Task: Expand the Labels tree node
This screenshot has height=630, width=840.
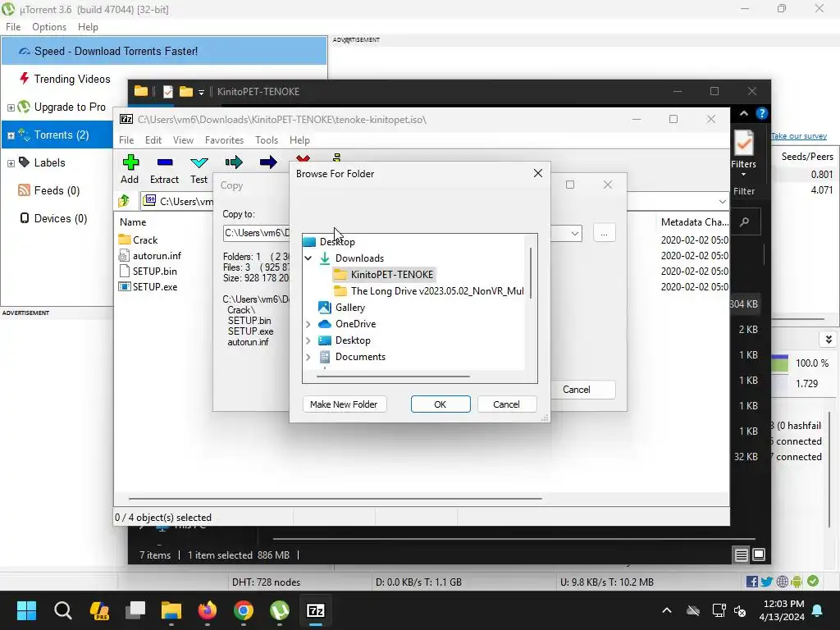Action: 11,163
